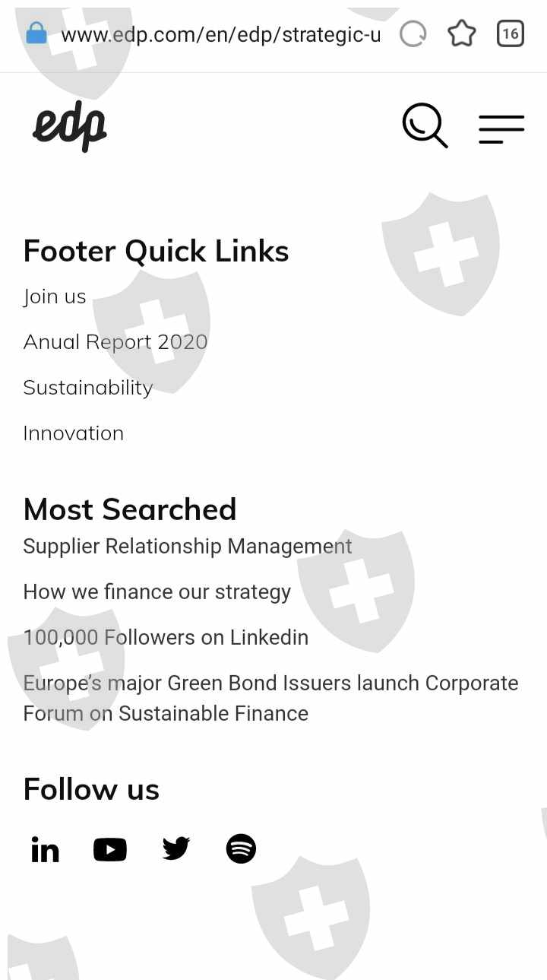Open How we finance our strategy
This screenshot has width=547, height=980.
click(157, 591)
